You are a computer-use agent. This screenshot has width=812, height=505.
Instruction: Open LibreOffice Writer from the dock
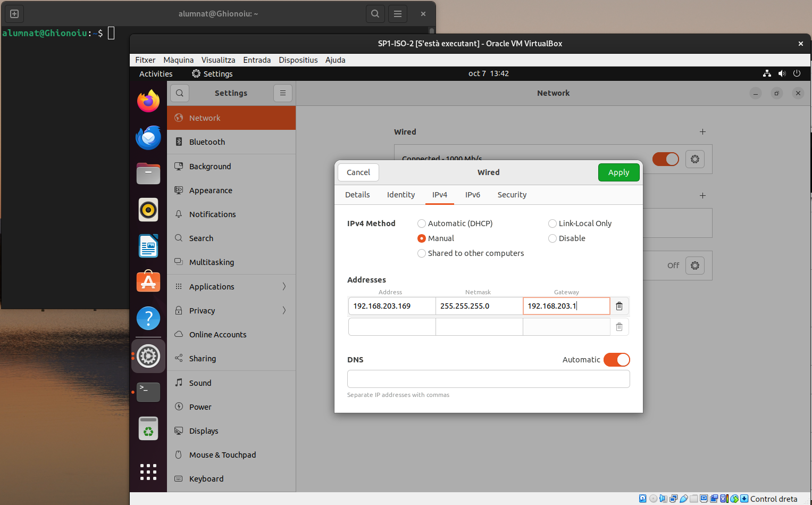click(148, 246)
